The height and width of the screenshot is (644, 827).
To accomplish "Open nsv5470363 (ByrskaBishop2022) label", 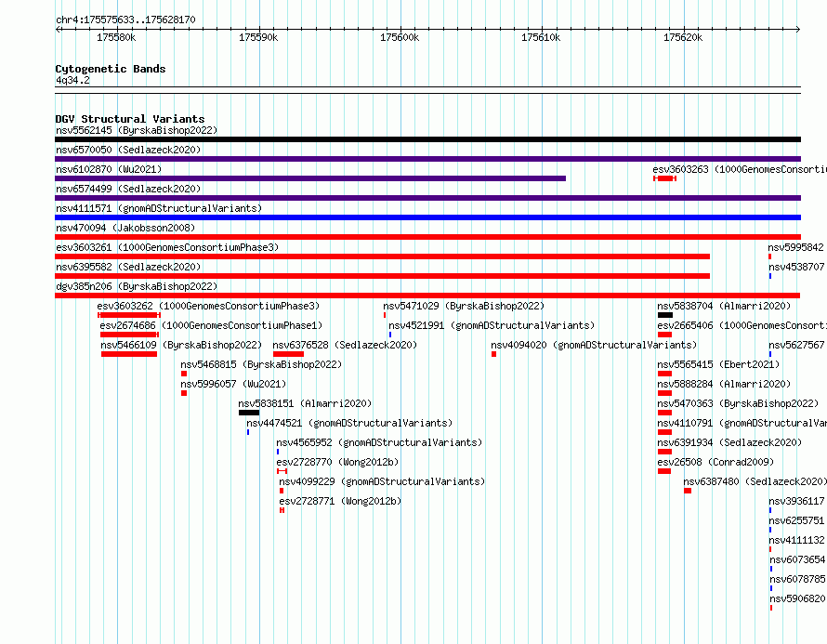I will (738, 403).
